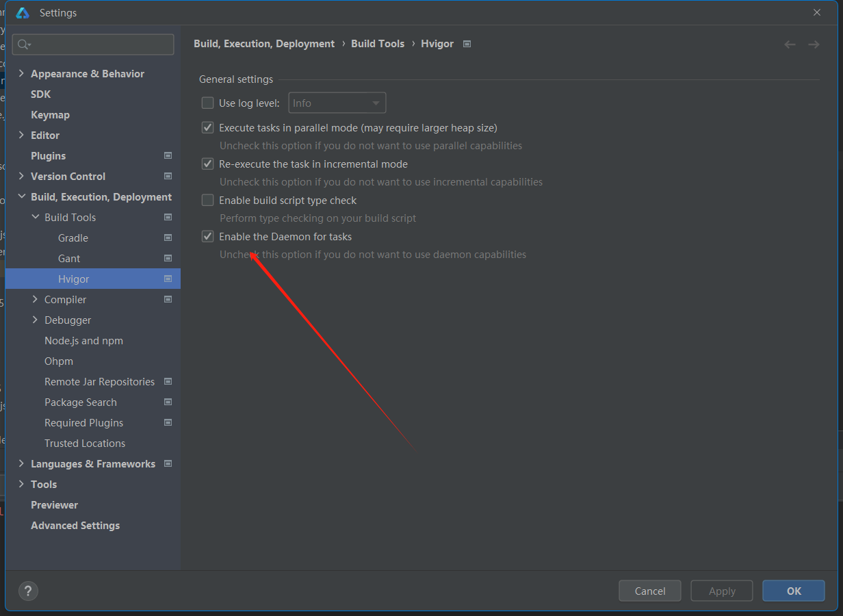
Task: Close the Settings dialog window
Action: [817, 12]
